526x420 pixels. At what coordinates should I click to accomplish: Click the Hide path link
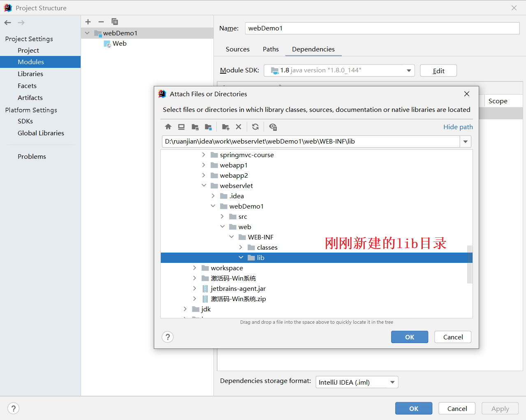point(458,127)
